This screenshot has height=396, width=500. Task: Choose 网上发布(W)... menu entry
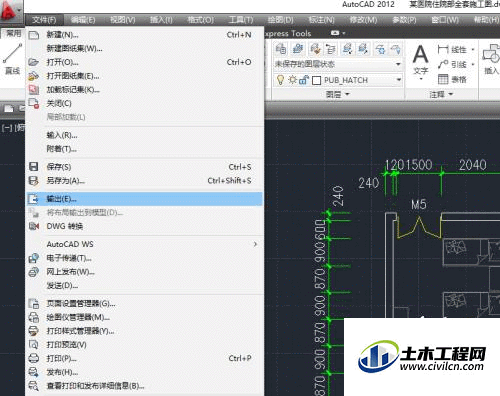coord(144,272)
